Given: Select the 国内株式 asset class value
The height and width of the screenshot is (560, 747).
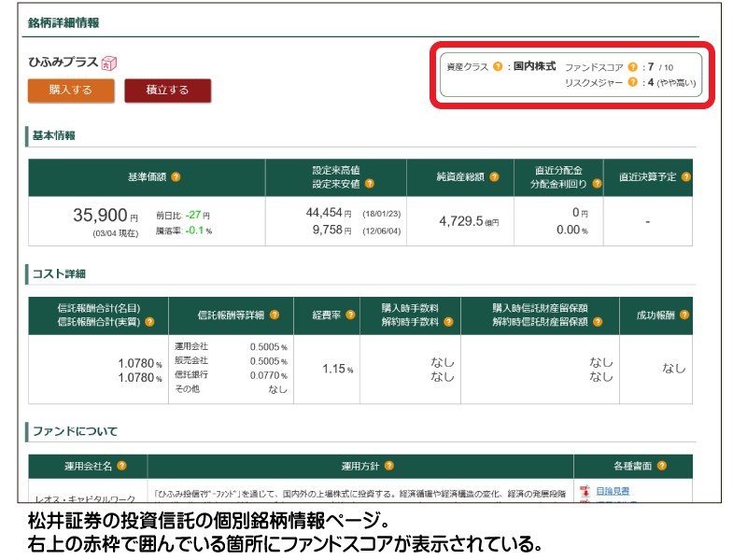Looking at the screenshot, I should tap(534, 66).
